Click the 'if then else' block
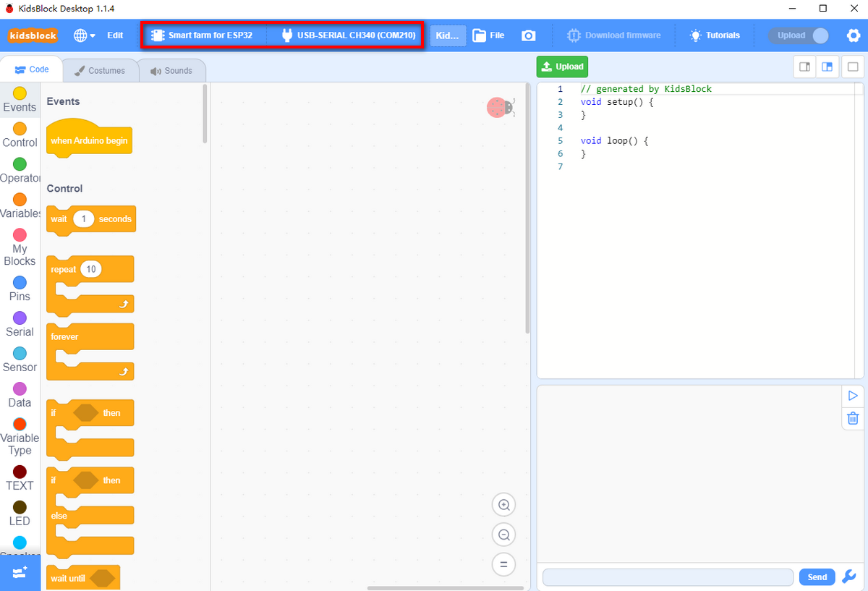868x591 pixels. 90,513
